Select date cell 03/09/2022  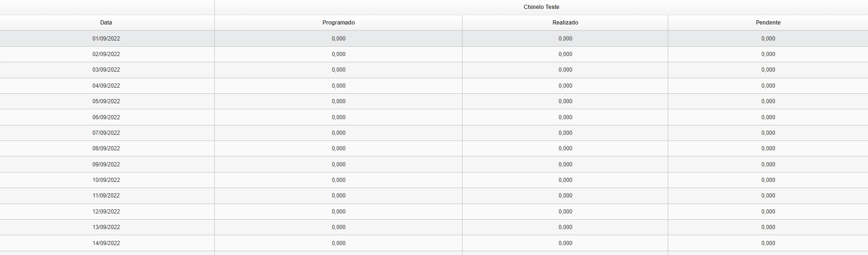click(106, 70)
